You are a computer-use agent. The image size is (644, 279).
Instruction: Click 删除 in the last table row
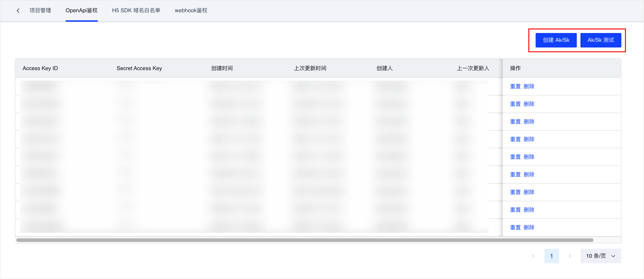pos(529,227)
